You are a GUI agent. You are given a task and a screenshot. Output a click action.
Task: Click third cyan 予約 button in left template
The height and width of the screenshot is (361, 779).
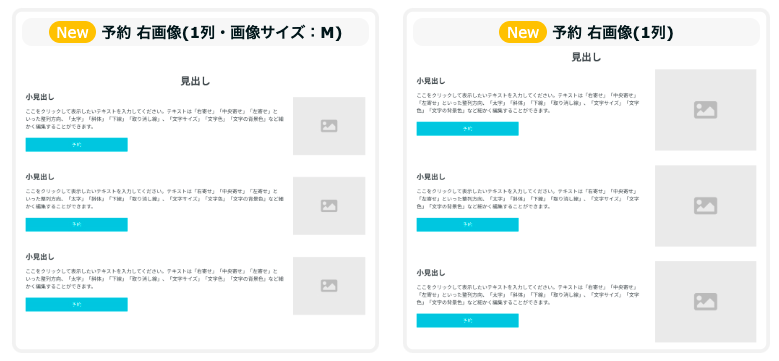pyautogui.click(x=77, y=304)
